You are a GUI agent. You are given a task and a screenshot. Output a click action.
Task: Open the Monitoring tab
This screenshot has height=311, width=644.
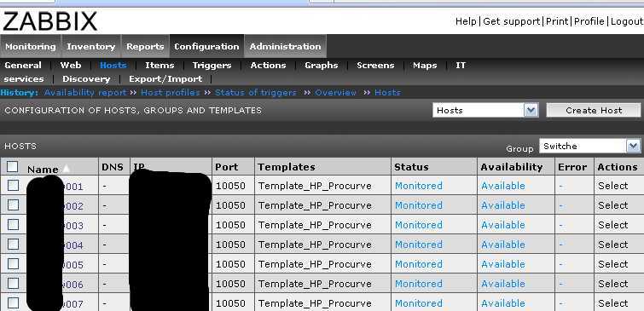click(31, 46)
